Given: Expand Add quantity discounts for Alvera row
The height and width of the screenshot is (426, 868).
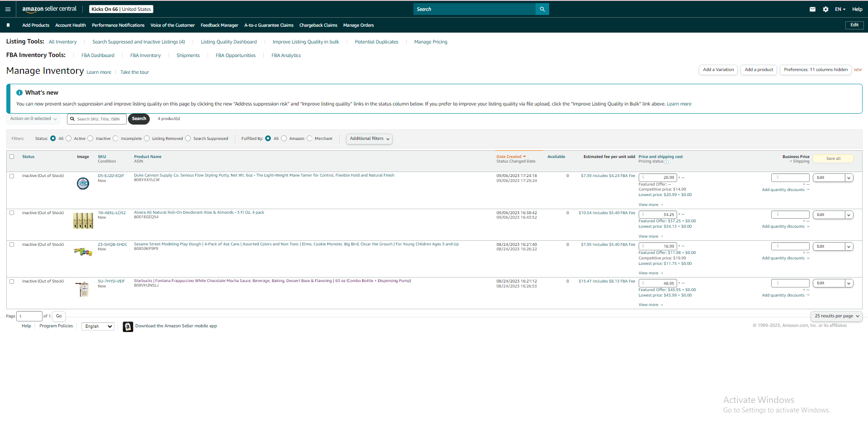Looking at the screenshot, I should point(786,226).
